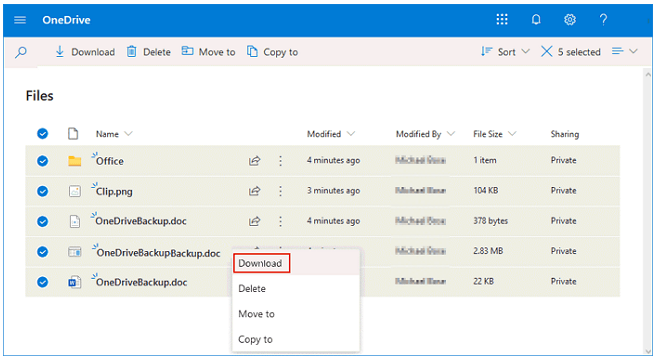Screen dimensions: 658x361
Task: Expand the view options chevron
Action: (x=634, y=51)
